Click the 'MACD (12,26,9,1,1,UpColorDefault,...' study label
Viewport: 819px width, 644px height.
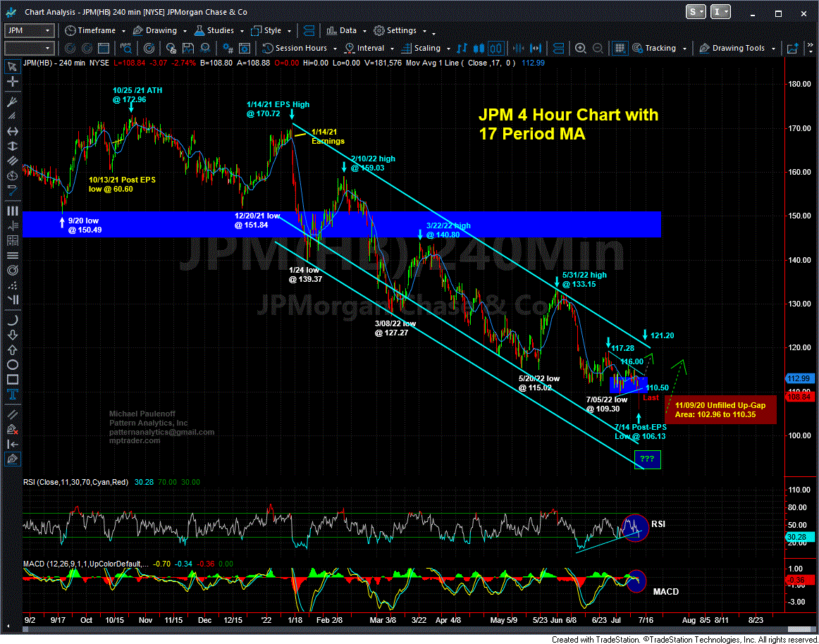[87, 564]
